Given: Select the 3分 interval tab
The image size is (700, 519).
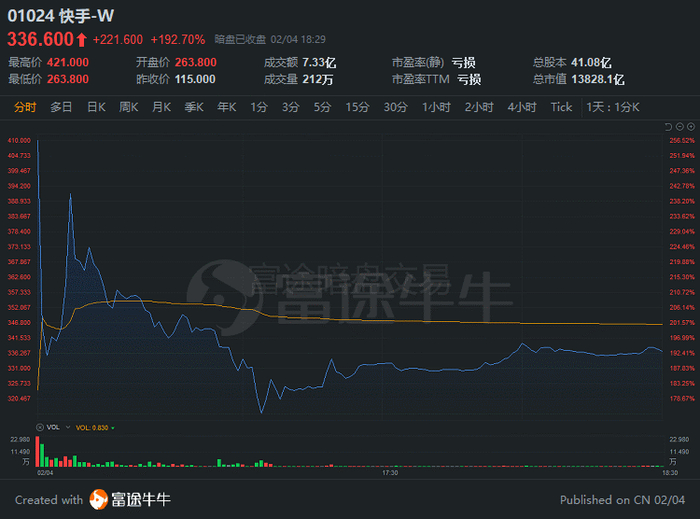Looking at the screenshot, I should 291,107.
